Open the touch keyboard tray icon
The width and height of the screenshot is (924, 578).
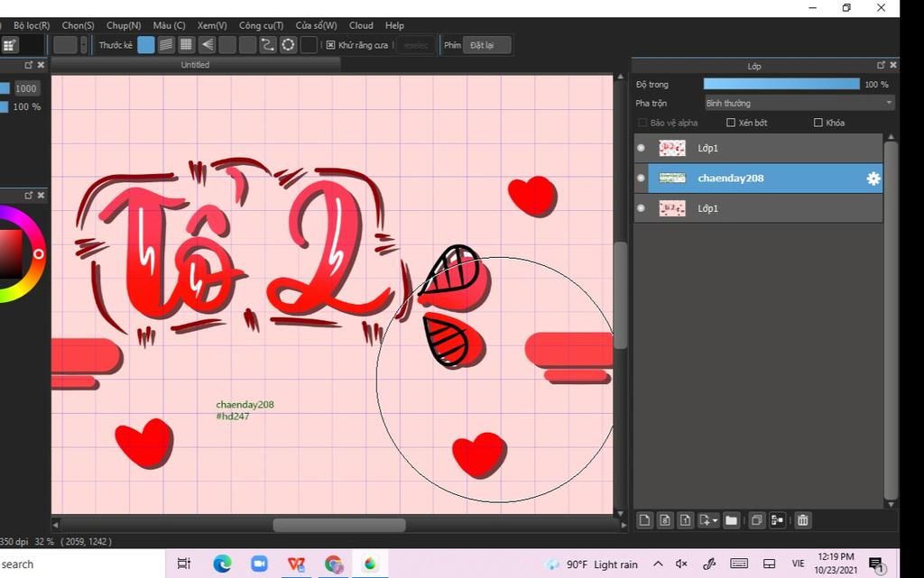click(x=738, y=564)
